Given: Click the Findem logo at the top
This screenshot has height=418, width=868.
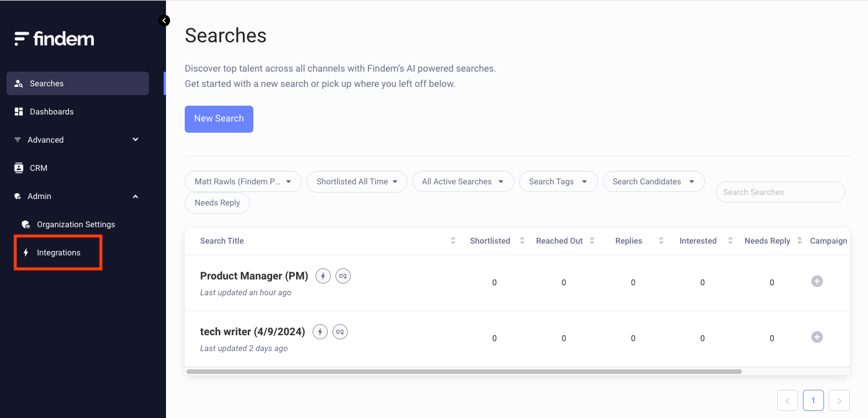Looking at the screenshot, I should pos(54,38).
